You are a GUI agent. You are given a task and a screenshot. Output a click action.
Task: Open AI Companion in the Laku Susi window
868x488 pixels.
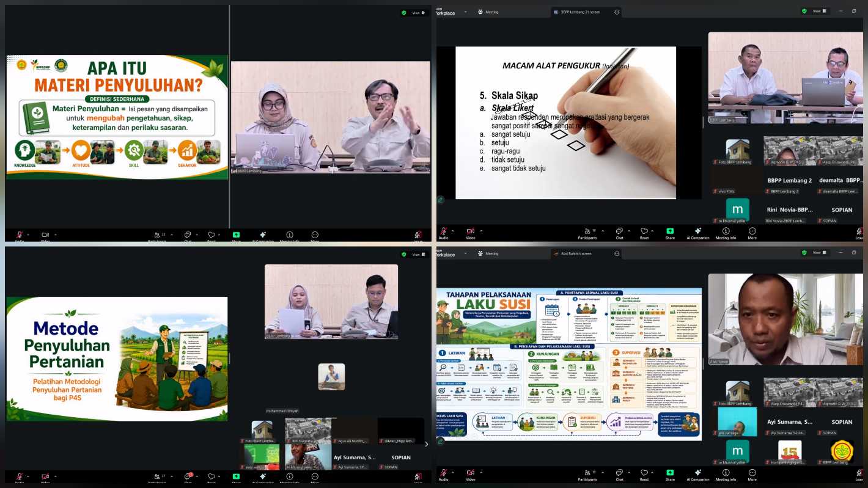[x=697, y=473]
